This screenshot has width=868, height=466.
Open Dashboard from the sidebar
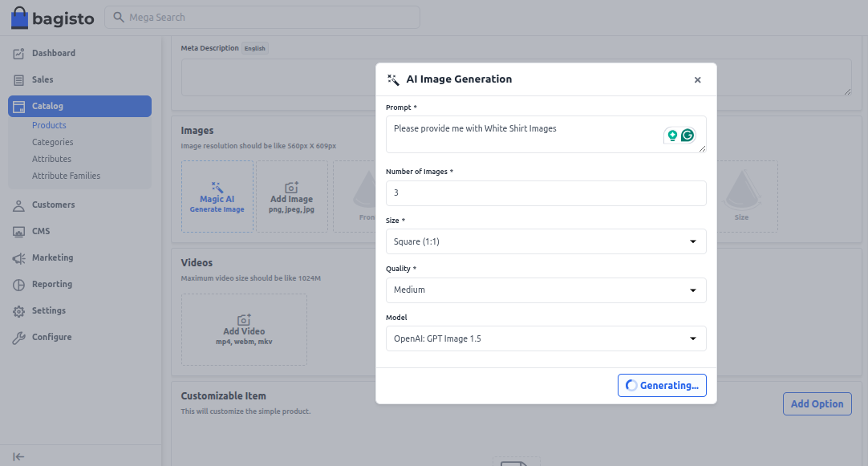click(x=53, y=53)
